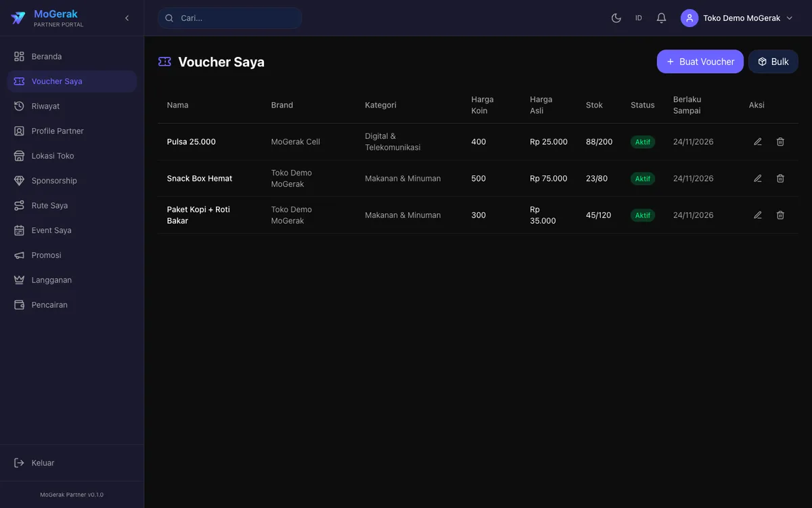Image resolution: width=812 pixels, height=508 pixels.
Task: Click the user avatar icon
Action: (690, 18)
